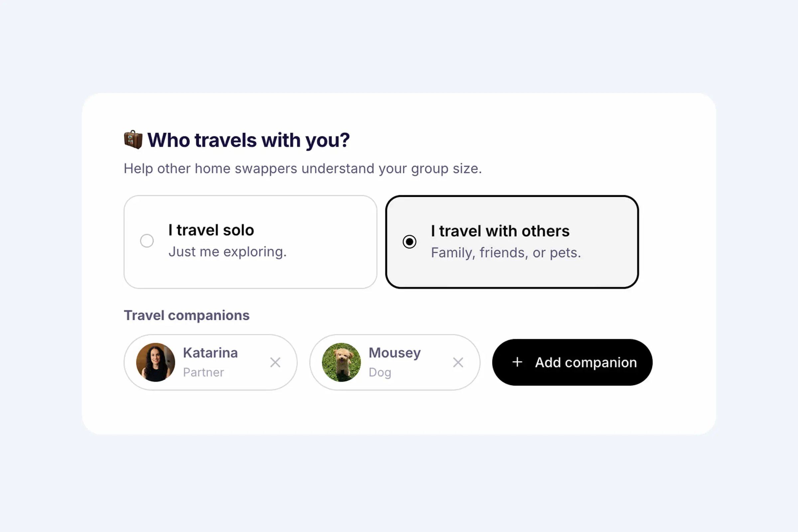Image resolution: width=798 pixels, height=532 pixels.
Task: Select the I travel with others radio button
Action: (x=410, y=241)
